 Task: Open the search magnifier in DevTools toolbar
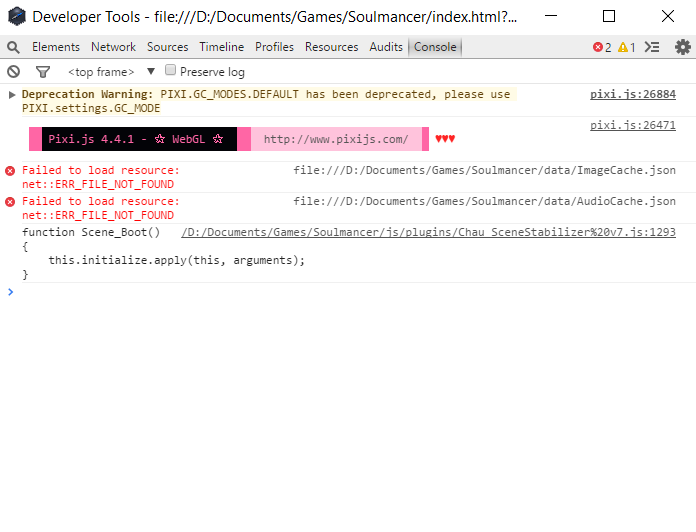[13, 47]
